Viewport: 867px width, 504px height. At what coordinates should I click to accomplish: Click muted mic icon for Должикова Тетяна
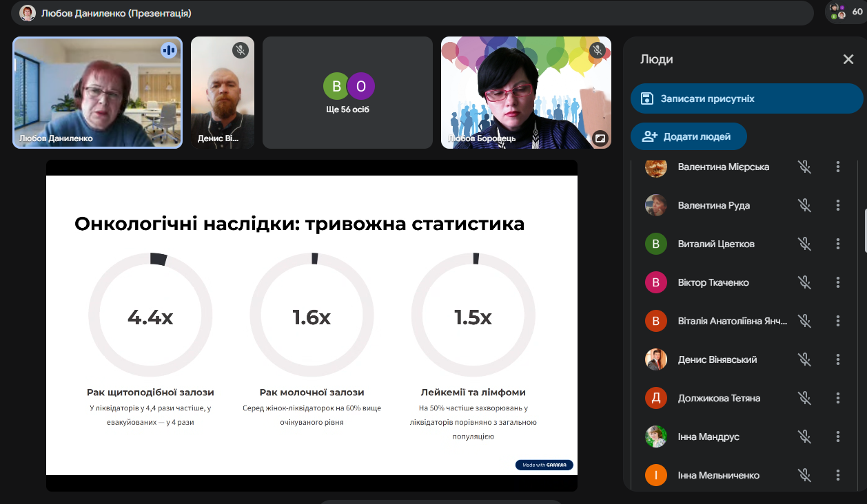pyautogui.click(x=803, y=398)
